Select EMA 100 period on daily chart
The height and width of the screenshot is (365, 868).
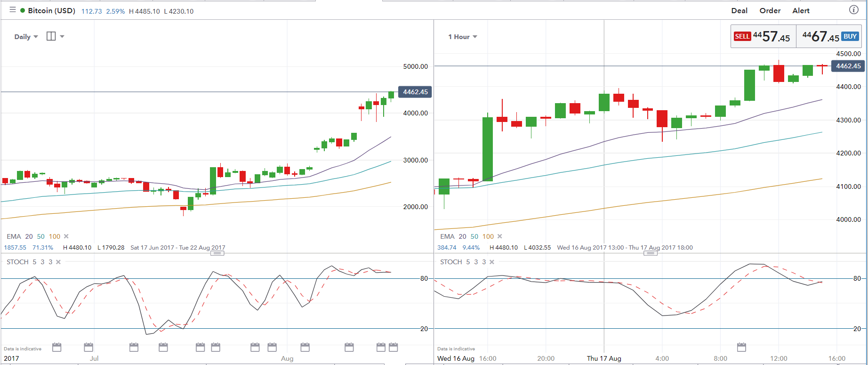click(55, 236)
